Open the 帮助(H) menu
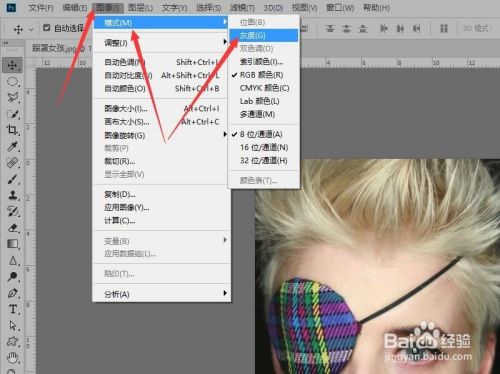 click(376, 7)
